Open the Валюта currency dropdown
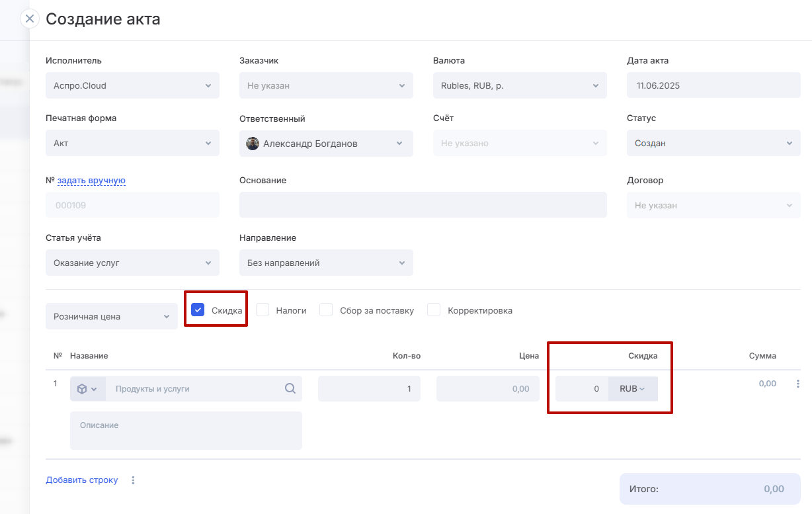The image size is (812, 514). point(520,85)
